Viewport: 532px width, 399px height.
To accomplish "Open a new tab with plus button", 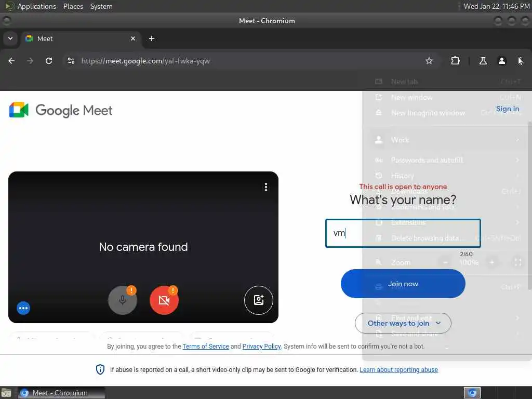I will point(152,38).
